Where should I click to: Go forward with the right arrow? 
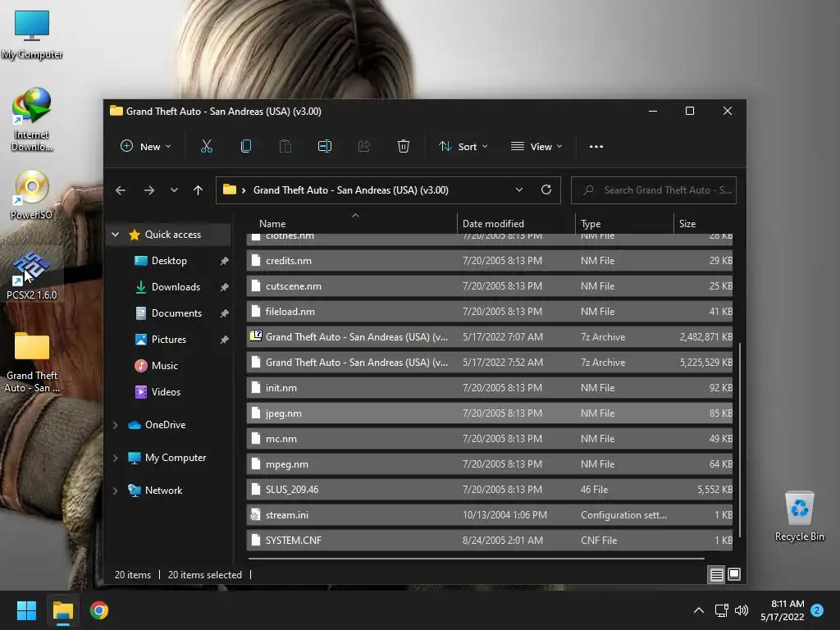click(149, 190)
